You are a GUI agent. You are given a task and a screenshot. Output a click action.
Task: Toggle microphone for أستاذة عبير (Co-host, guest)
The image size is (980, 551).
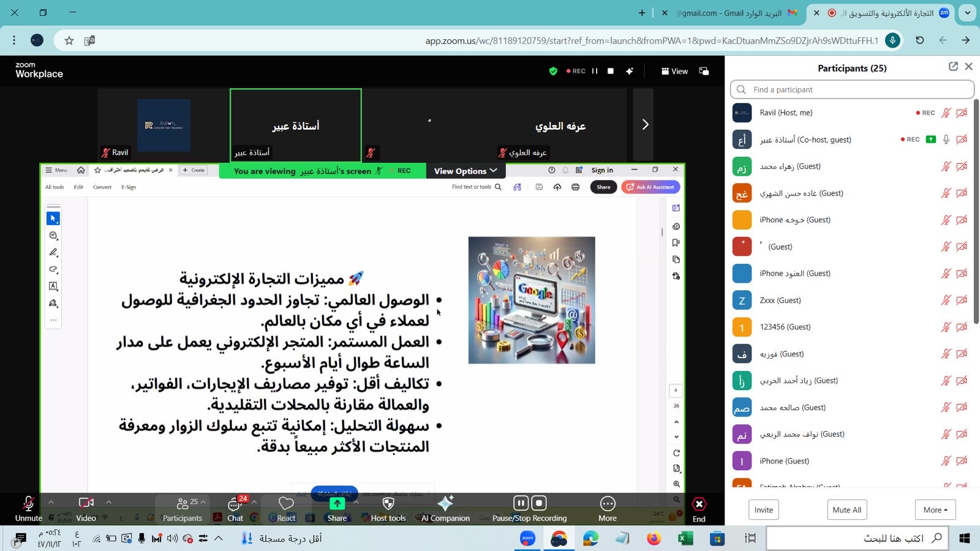tap(946, 140)
